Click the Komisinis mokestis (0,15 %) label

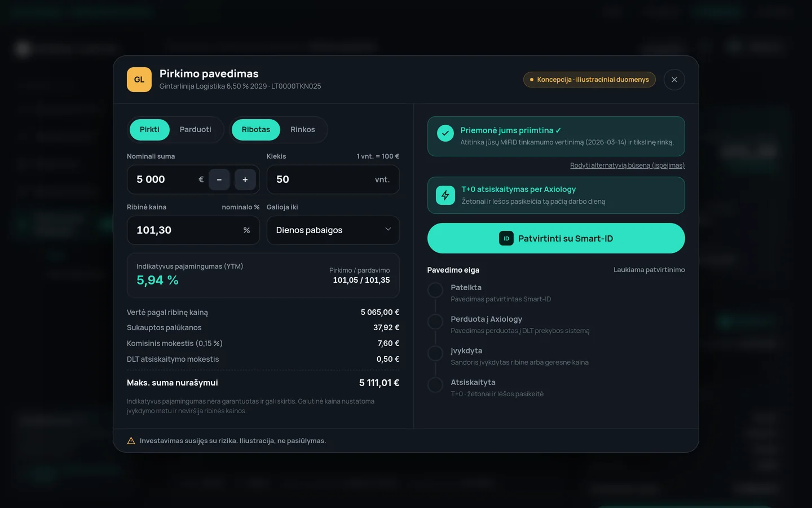(x=175, y=343)
